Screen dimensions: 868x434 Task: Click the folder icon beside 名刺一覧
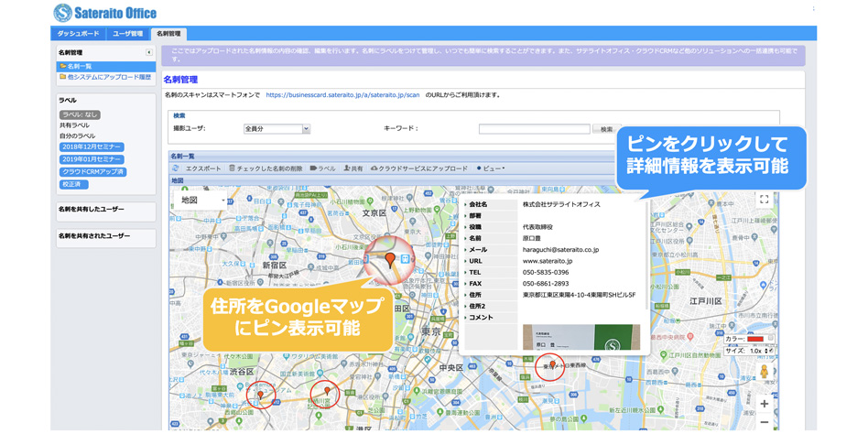point(63,66)
